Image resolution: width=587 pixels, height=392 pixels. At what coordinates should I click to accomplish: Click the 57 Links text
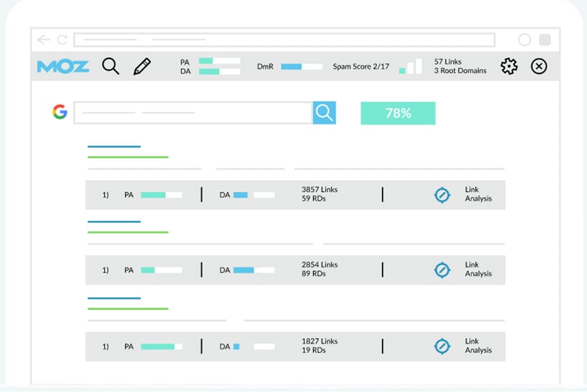pyautogui.click(x=448, y=62)
